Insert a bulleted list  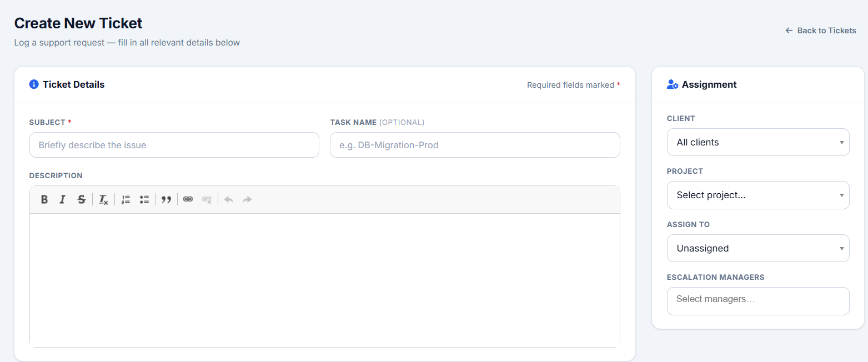click(x=144, y=199)
